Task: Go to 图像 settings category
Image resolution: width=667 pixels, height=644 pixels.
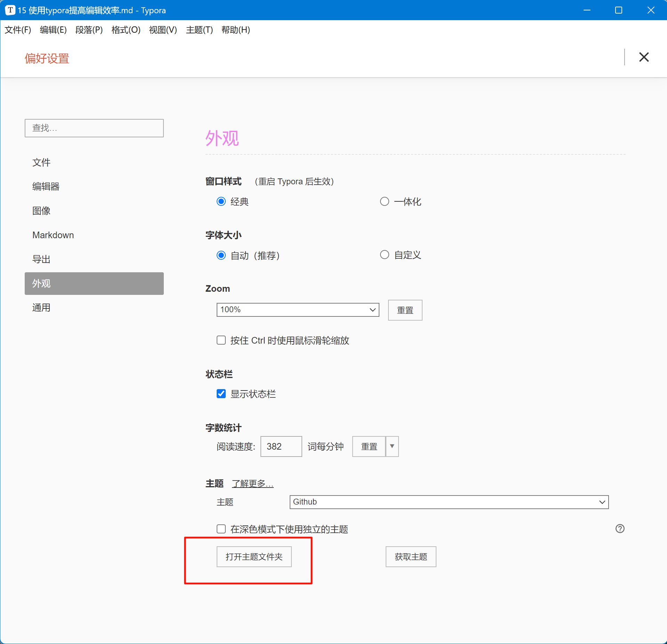Action: [x=94, y=211]
